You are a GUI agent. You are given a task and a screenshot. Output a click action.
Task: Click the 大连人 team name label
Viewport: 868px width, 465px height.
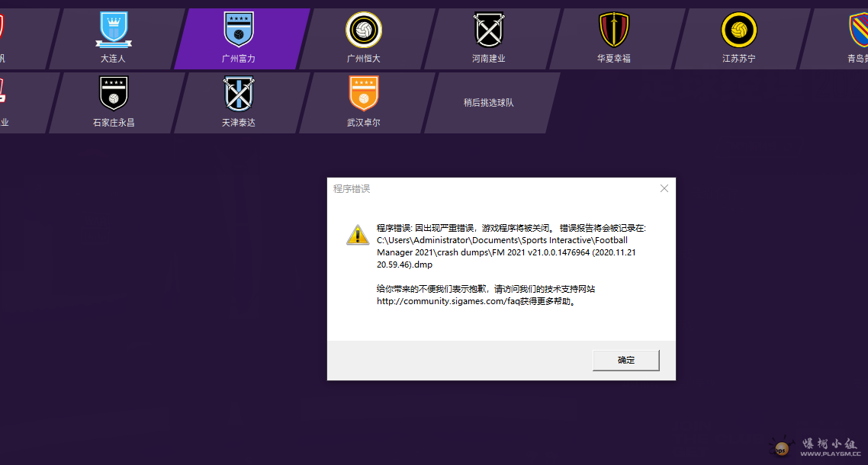click(x=113, y=58)
